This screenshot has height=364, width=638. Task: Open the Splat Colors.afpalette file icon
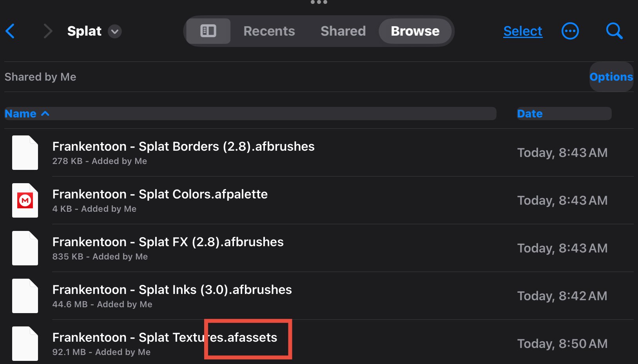pos(25,200)
